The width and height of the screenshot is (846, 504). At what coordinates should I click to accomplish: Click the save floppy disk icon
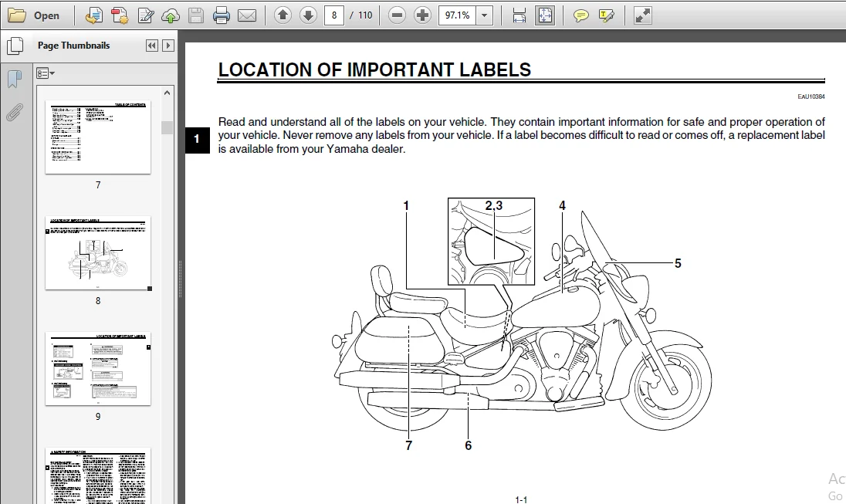pos(196,15)
